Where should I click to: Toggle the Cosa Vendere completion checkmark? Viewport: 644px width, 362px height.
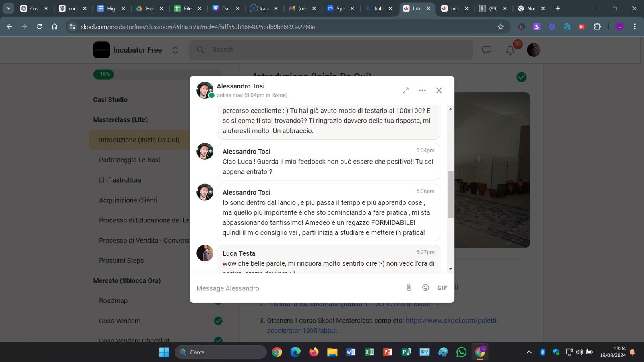pyautogui.click(x=218, y=321)
